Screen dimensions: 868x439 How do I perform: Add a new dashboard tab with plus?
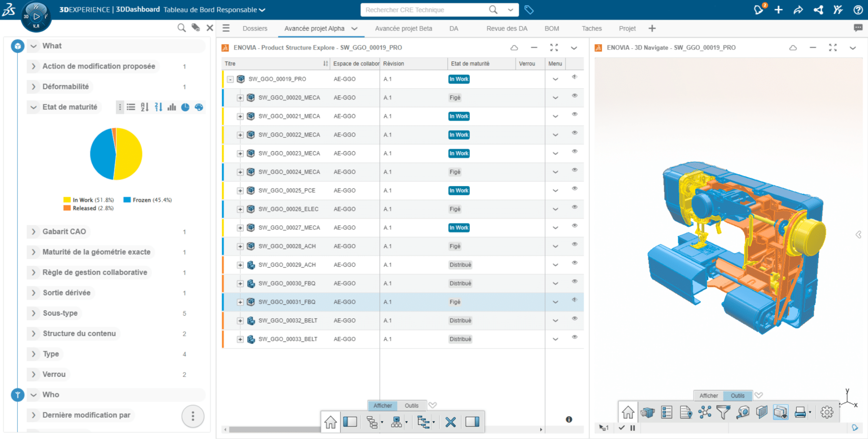(x=652, y=28)
